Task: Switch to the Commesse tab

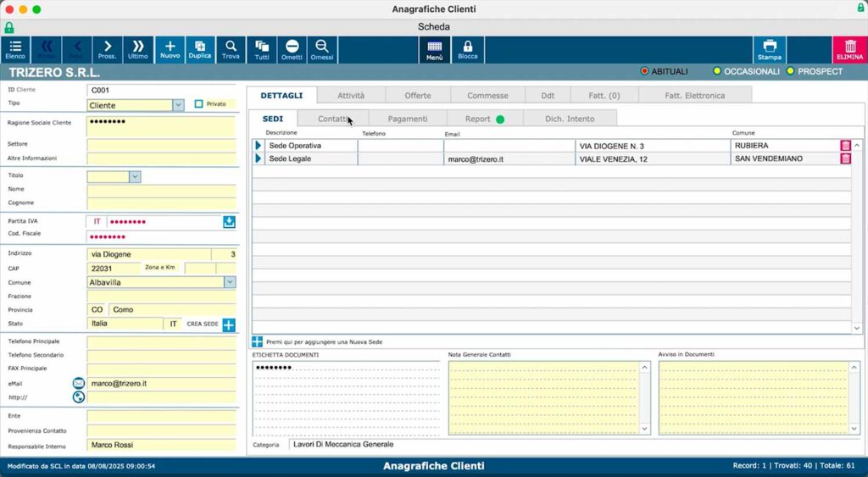Action: 487,95
